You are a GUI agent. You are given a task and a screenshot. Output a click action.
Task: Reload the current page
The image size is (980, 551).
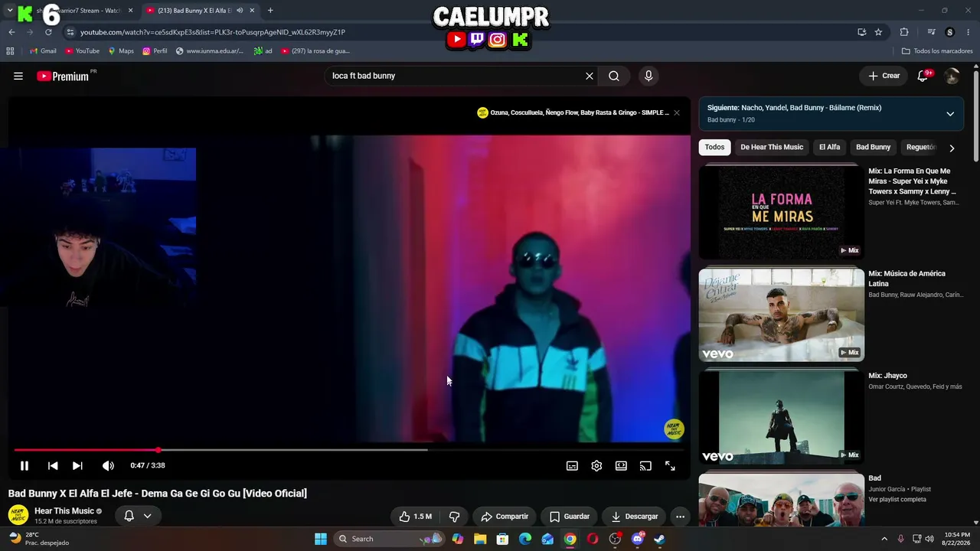click(48, 32)
